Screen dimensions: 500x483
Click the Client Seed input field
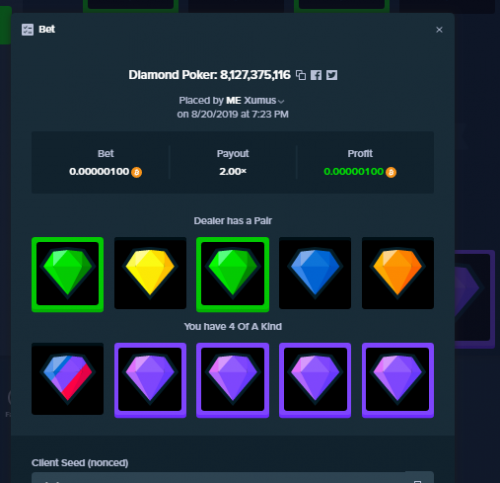click(233, 477)
